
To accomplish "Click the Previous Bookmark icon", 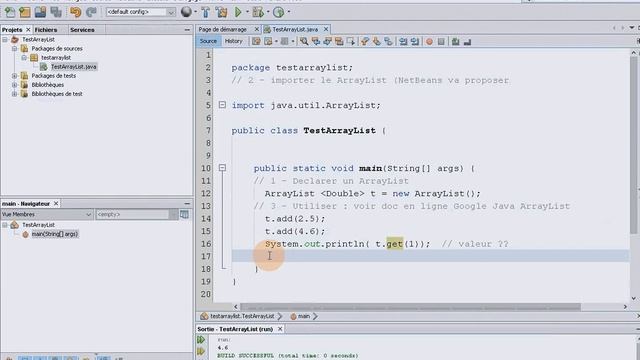I will tap(365, 41).
